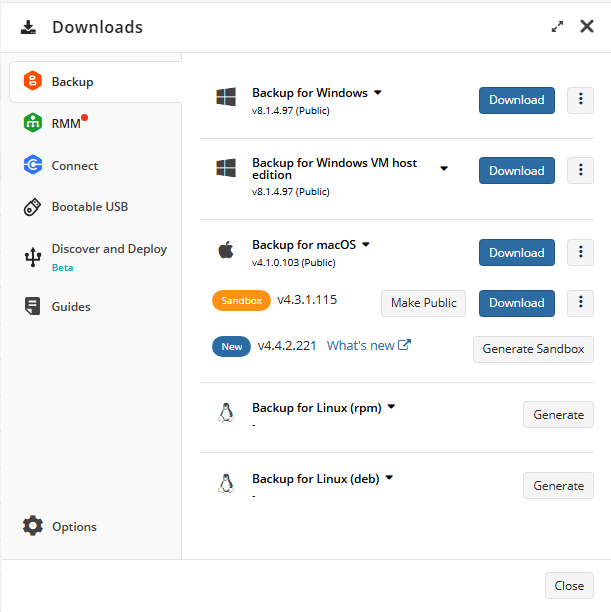Generate the Linux (deb) build

pyautogui.click(x=558, y=486)
